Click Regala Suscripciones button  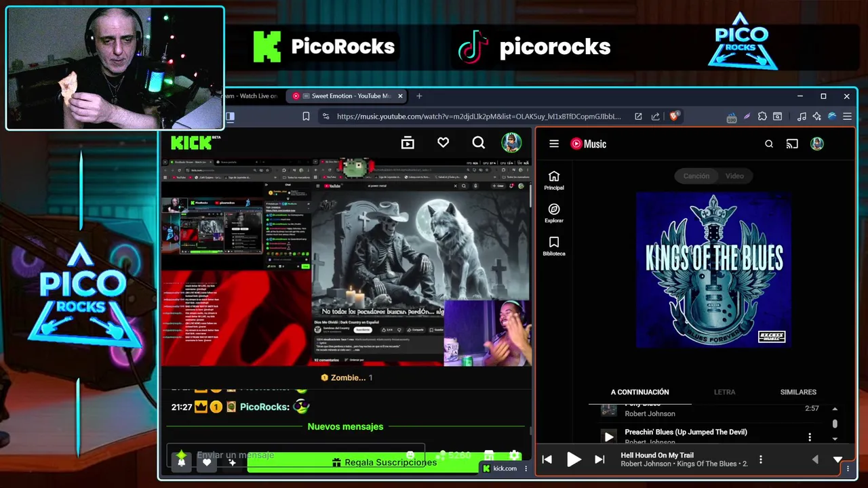coord(384,462)
